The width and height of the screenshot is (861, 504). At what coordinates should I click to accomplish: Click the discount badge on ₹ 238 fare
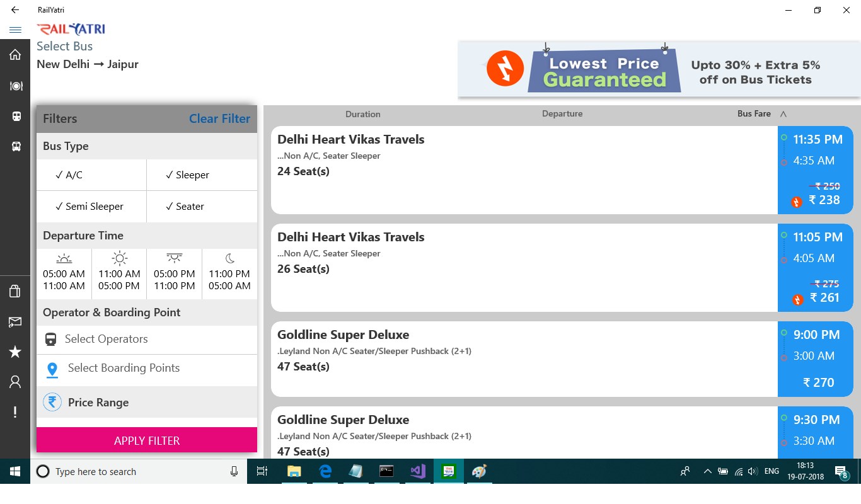[796, 202]
